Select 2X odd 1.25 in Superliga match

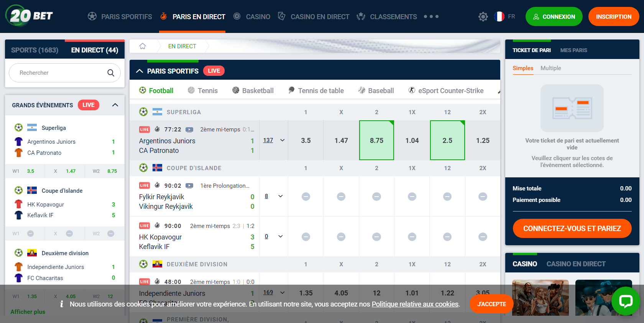point(483,140)
